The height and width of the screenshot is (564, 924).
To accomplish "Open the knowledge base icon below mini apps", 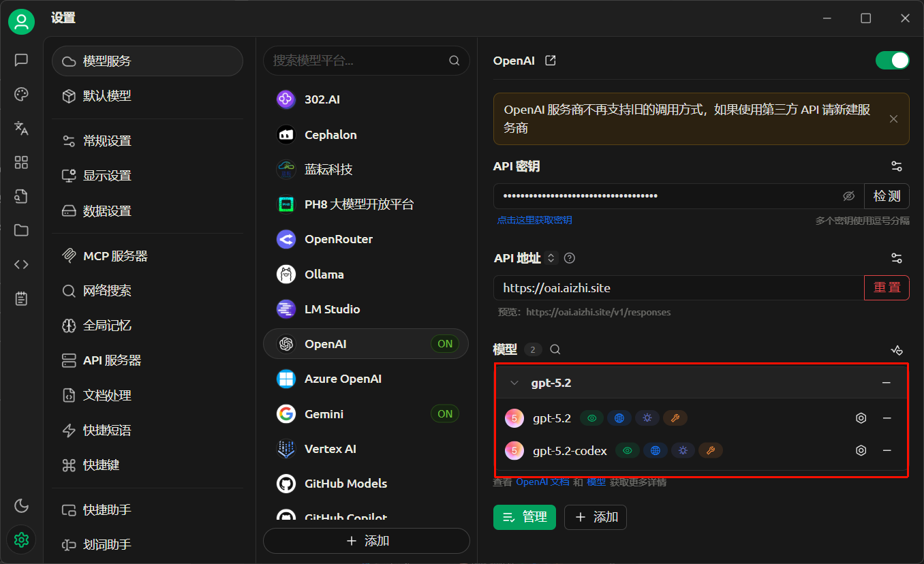I will (21, 196).
